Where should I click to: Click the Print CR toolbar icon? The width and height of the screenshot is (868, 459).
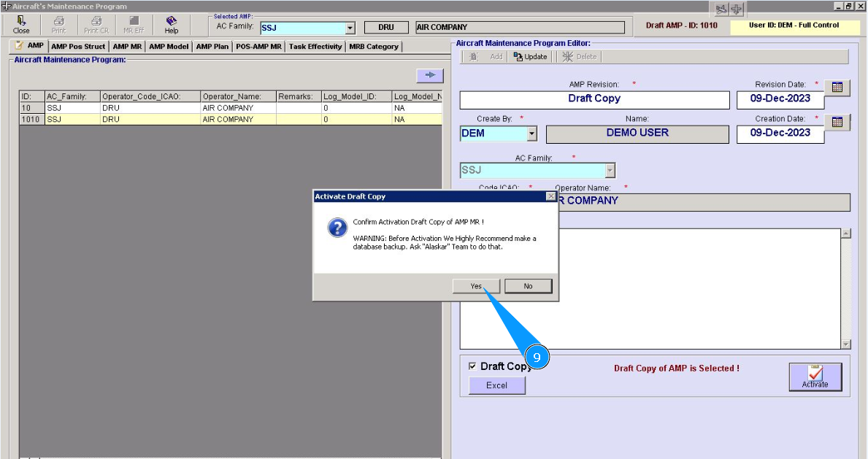tap(96, 25)
